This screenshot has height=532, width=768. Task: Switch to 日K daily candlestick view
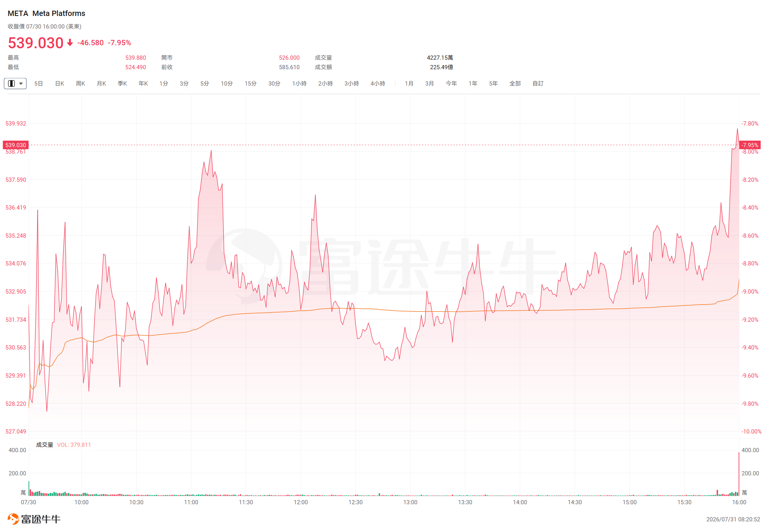click(x=60, y=83)
